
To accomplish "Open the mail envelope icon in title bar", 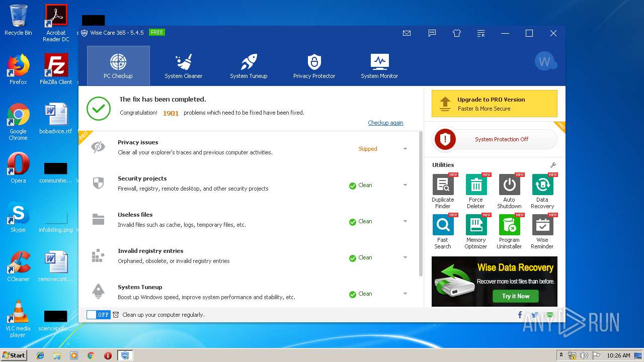I will point(407,33).
